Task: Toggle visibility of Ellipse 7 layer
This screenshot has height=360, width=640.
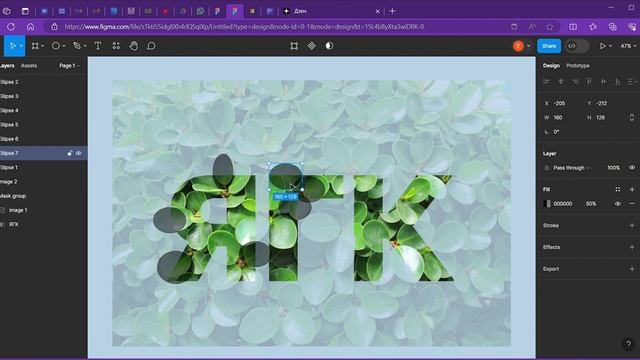Action: (x=79, y=153)
